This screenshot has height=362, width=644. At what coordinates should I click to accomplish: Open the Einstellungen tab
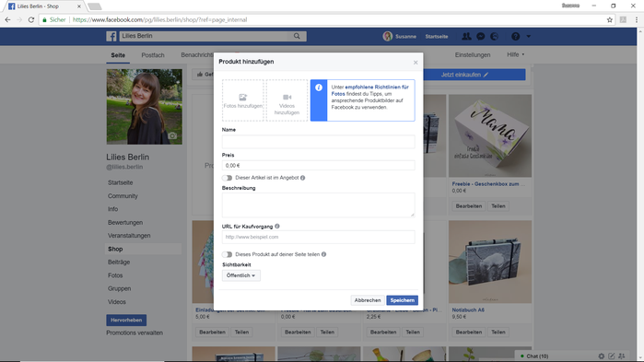pyautogui.click(x=473, y=54)
